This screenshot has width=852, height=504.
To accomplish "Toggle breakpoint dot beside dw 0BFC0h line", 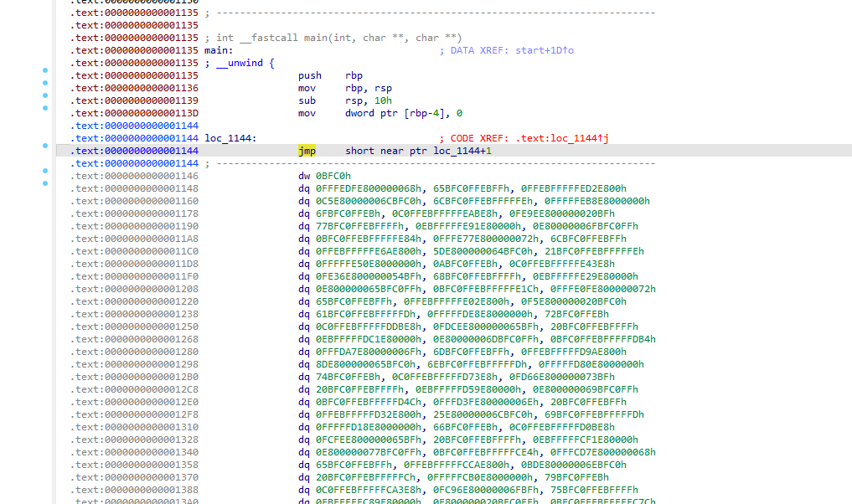I will (45, 170).
